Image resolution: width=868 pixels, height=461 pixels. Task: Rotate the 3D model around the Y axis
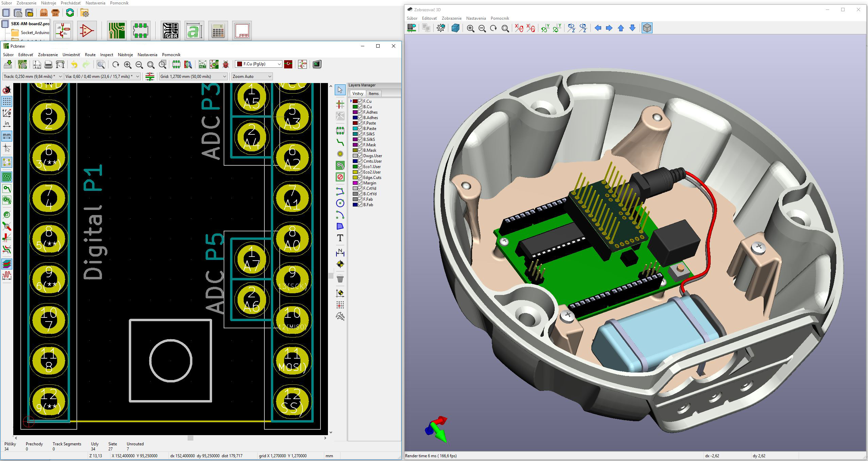tap(545, 29)
